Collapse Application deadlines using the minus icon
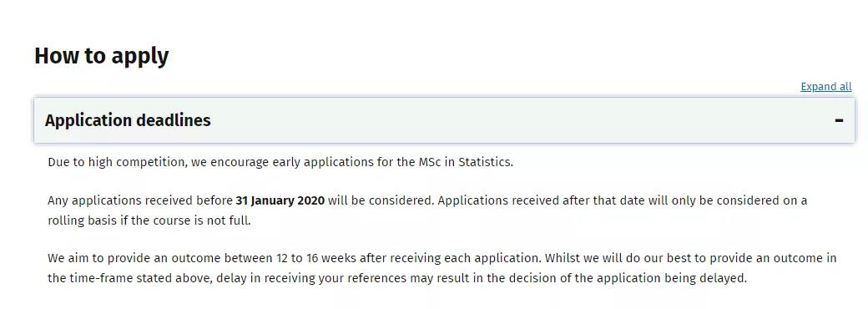868x309 pixels. click(x=840, y=120)
